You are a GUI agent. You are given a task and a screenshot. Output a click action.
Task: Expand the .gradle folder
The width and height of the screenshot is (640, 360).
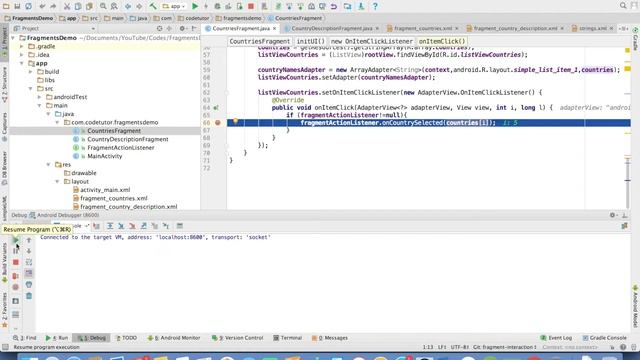[x=22, y=46]
